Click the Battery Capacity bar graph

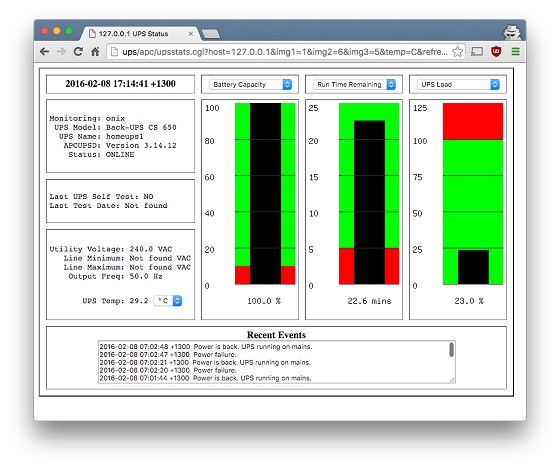pyautogui.click(x=265, y=194)
